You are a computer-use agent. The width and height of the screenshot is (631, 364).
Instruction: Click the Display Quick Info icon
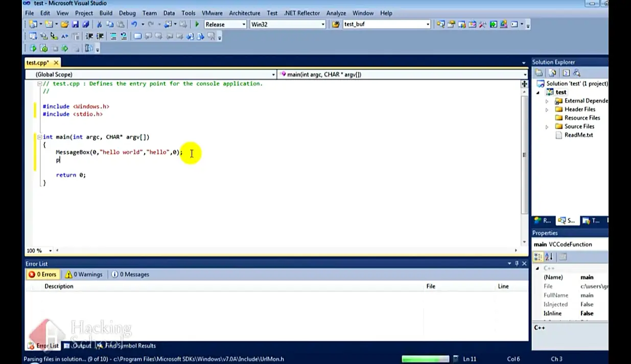point(54,36)
